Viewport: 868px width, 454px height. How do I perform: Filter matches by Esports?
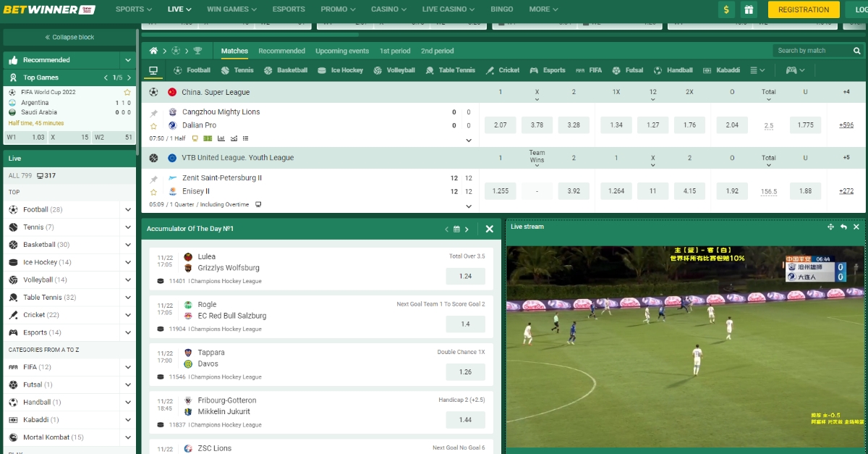548,70
